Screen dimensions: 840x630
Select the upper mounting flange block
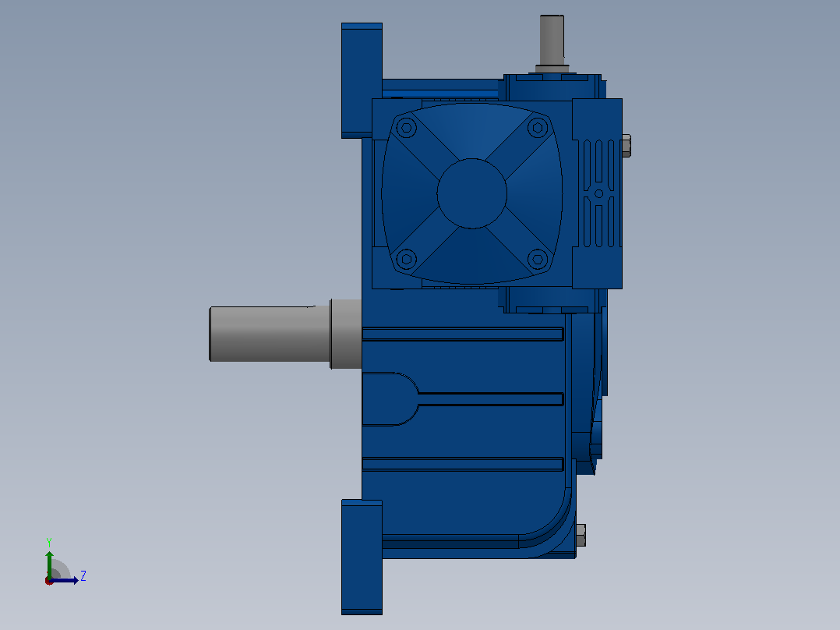(x=362, y=80)
